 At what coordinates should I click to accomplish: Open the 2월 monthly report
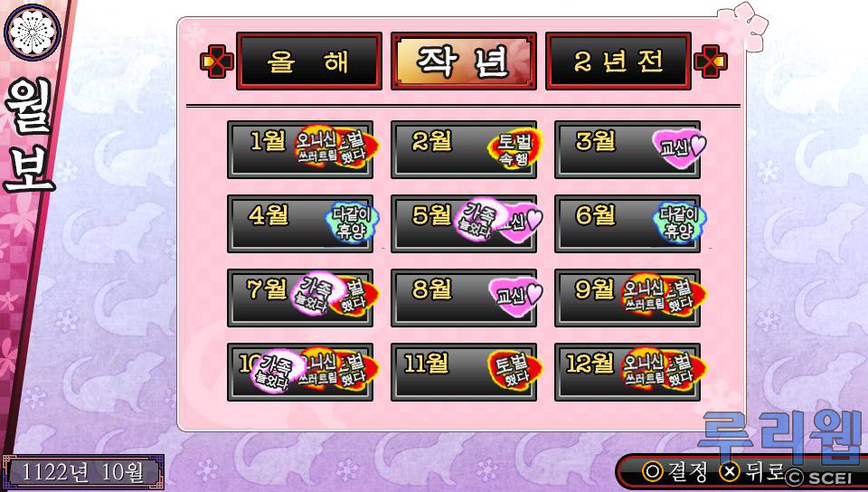463,149
